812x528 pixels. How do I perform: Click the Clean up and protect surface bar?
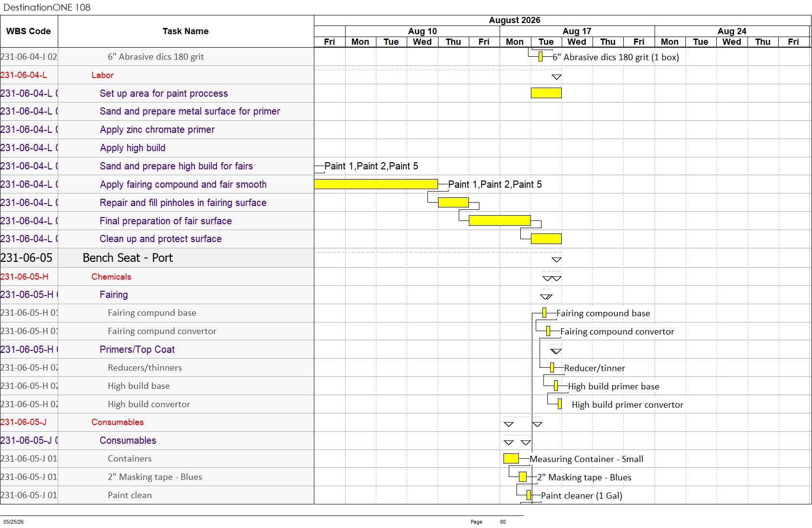pyautogui.click(x=546, y=238)
